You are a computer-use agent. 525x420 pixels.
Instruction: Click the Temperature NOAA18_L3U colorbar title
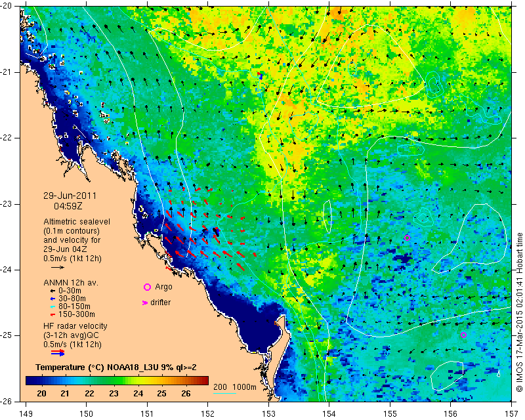pos(116,367)
